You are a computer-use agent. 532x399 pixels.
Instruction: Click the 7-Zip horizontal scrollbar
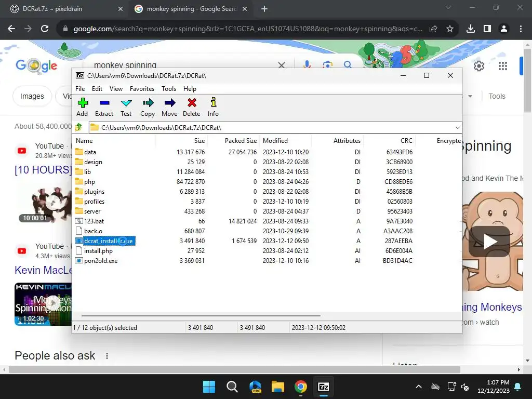click(x=201, y=315)
